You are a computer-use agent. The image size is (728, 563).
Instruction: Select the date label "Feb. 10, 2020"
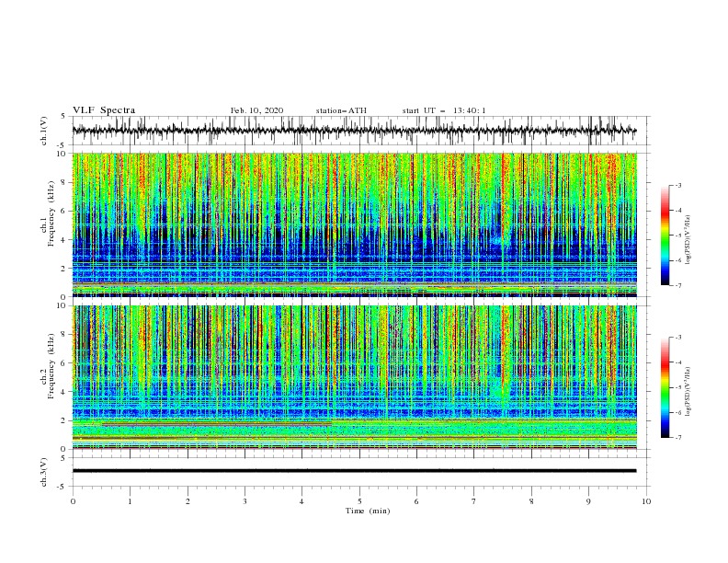click(x=256, y=110)
